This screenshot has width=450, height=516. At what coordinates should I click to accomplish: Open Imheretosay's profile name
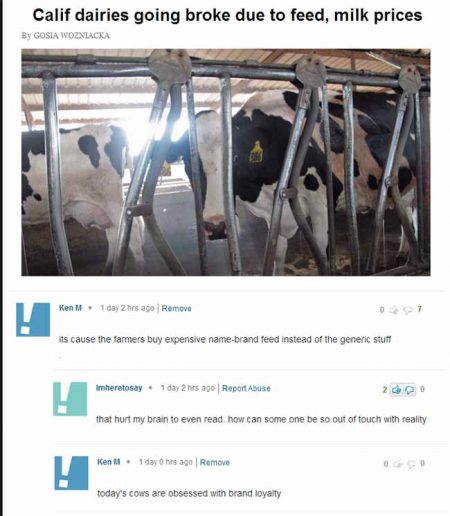pyautogui.click(x=119, y=388)
